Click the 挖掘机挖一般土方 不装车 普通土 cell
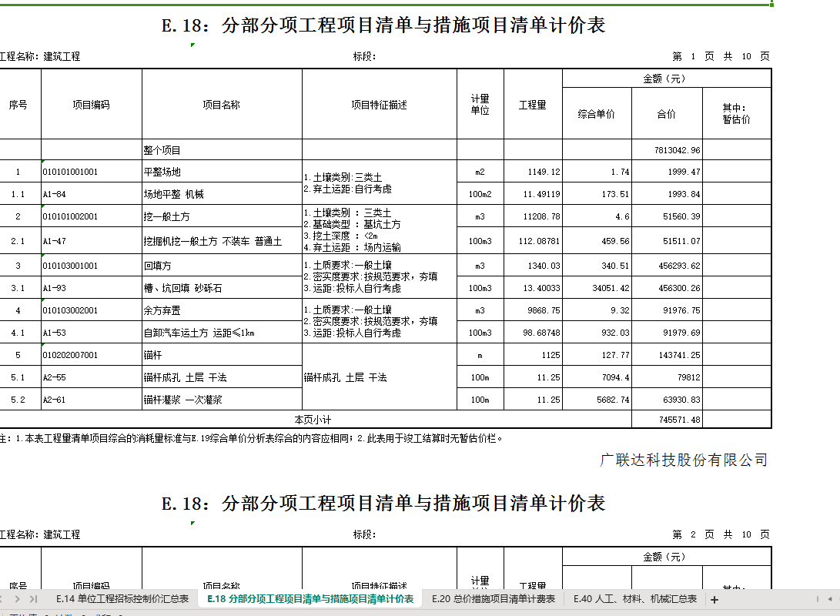 point(222,241)
